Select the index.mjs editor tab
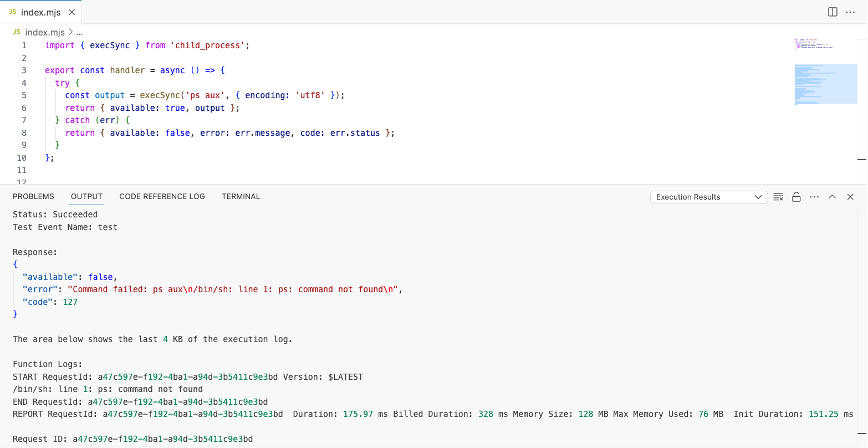Viewport: 868px width, 448px height. pyautogui.click(x=40, y=12)
